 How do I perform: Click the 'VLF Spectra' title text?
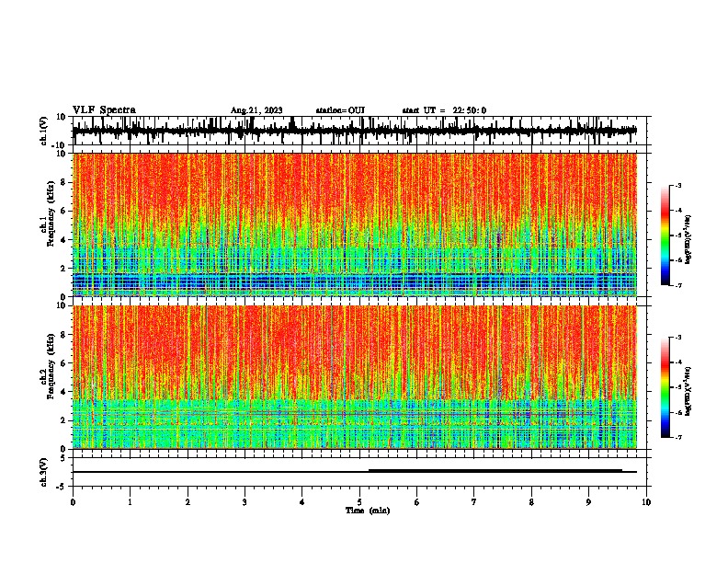pyautogui.click(x=104, y=110)
